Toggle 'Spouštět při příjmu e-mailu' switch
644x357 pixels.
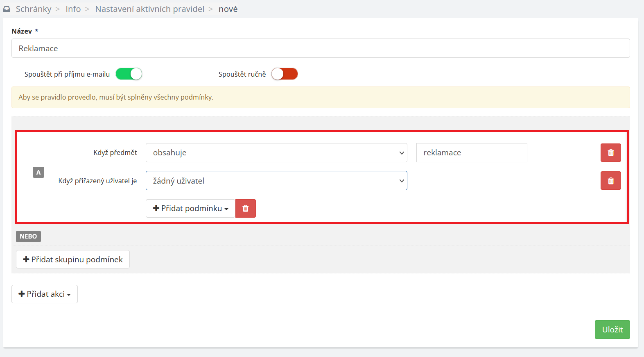(129, 74)
